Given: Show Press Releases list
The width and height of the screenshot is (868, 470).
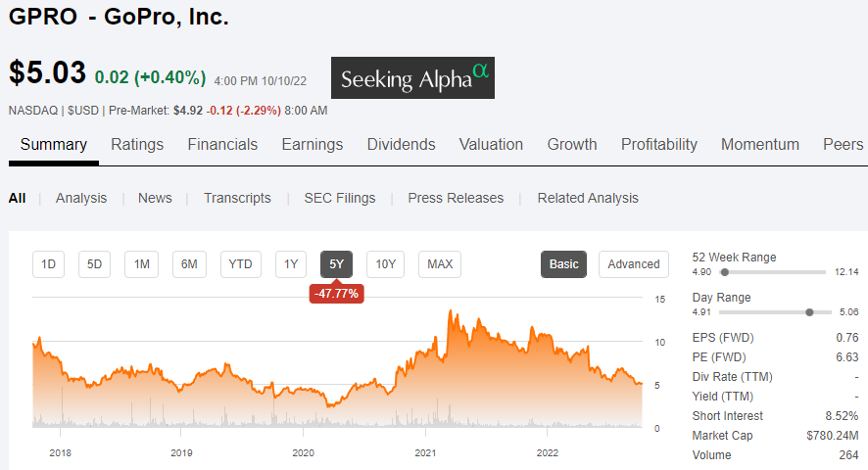Looking at the screenshot, I should click(x=456, y=198).
